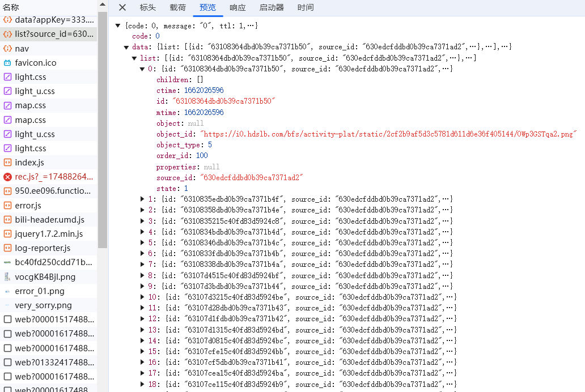Open the 响应 tab
Screen dimensions: 585x392
click(238, 7)
